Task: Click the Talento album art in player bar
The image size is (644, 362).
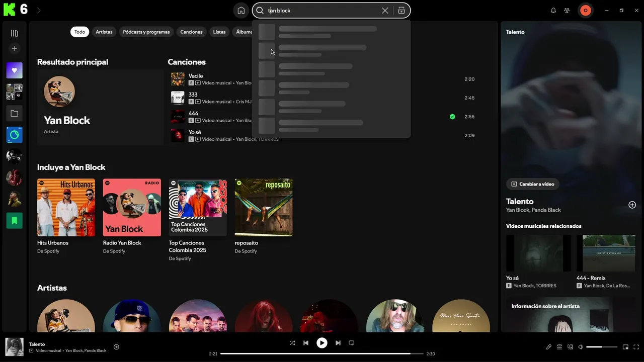Action: point(15,347)
